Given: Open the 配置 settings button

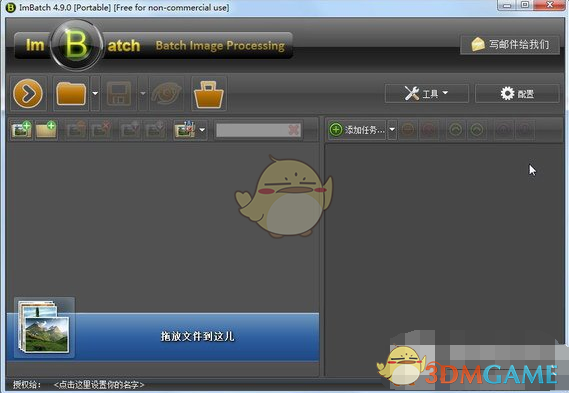Looking at the screenshot, I should tap(517, 94).
